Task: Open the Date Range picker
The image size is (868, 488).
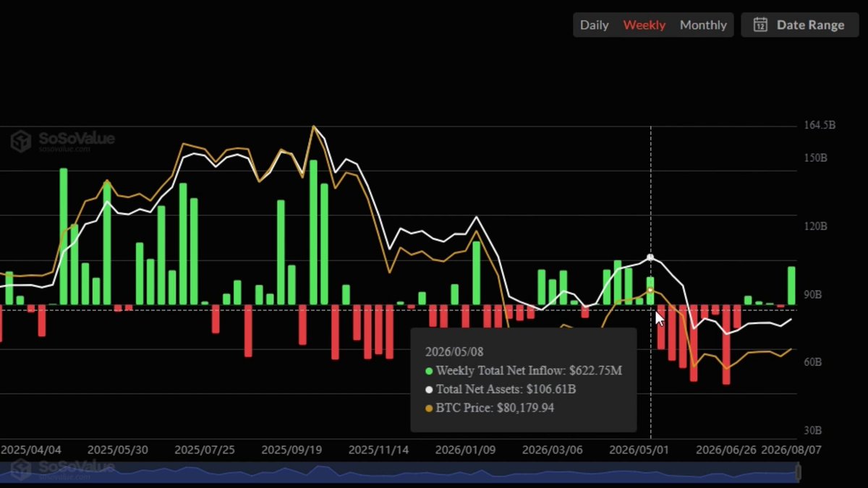Action: [799, 25]
